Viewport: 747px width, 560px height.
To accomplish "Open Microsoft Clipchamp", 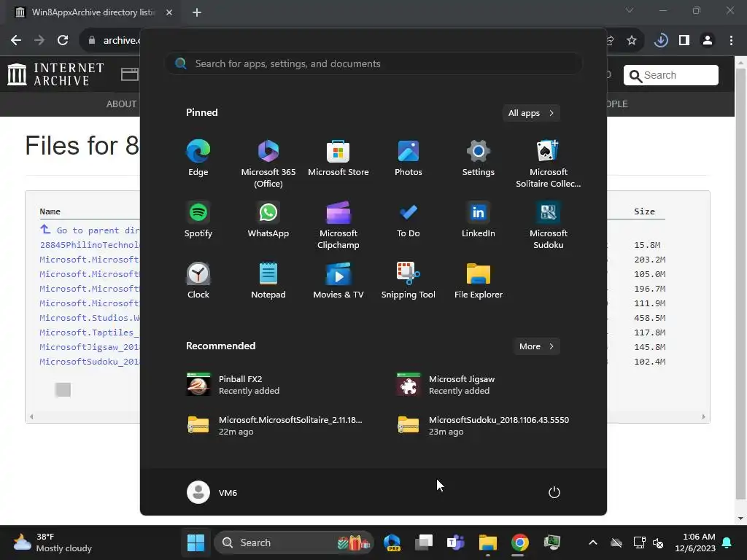I will 338,225.
